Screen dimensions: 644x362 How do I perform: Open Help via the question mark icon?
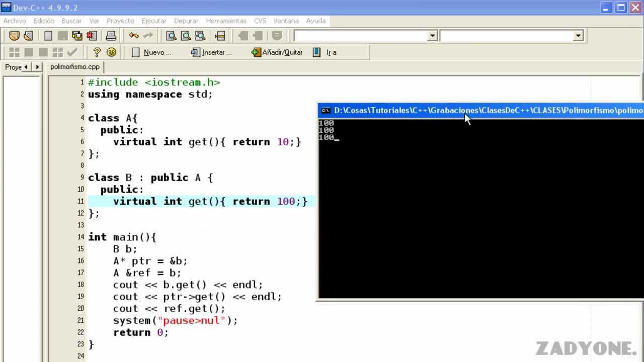[97, 52]
